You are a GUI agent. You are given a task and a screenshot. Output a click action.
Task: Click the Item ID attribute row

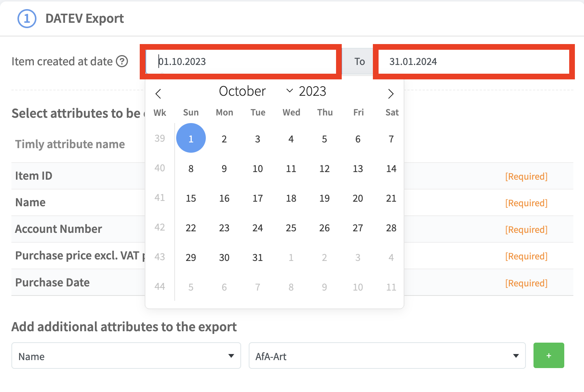click(292, 176)
